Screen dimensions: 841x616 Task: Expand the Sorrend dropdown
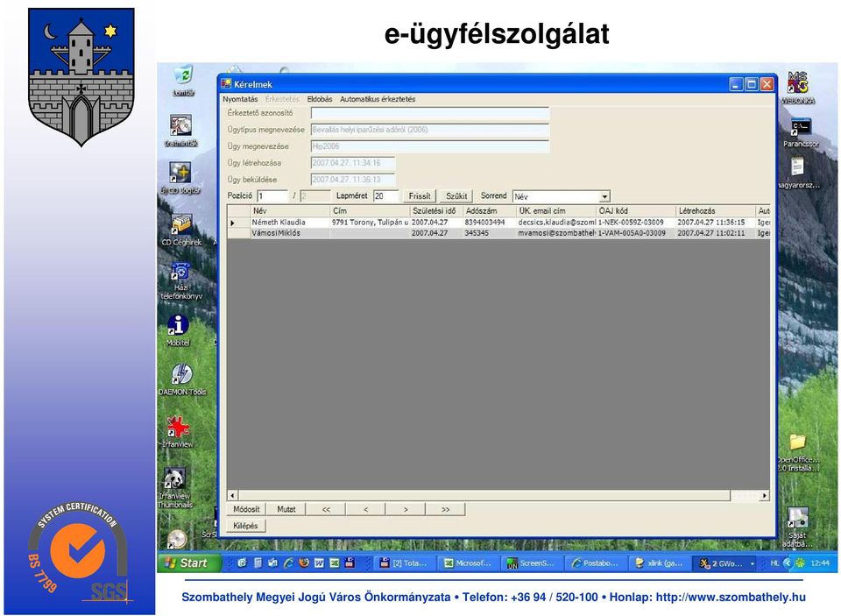pyautogui.click(x=604, y=197)
